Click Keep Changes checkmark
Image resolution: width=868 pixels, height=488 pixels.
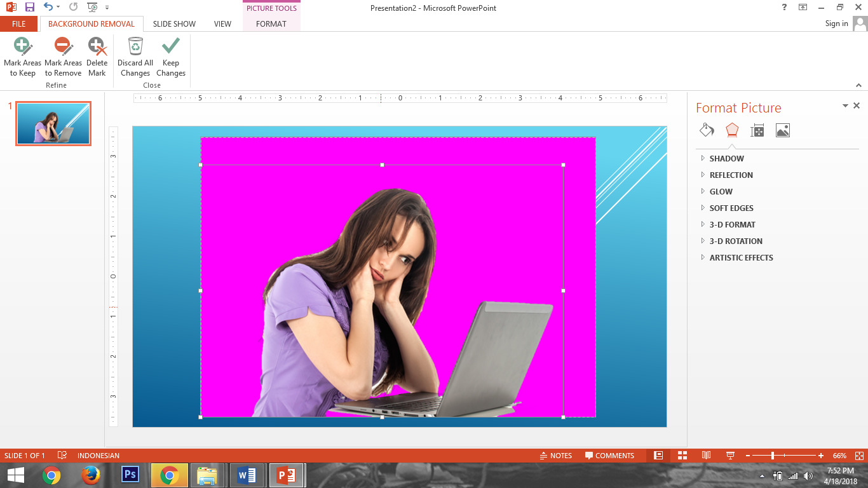pos(171,57)
